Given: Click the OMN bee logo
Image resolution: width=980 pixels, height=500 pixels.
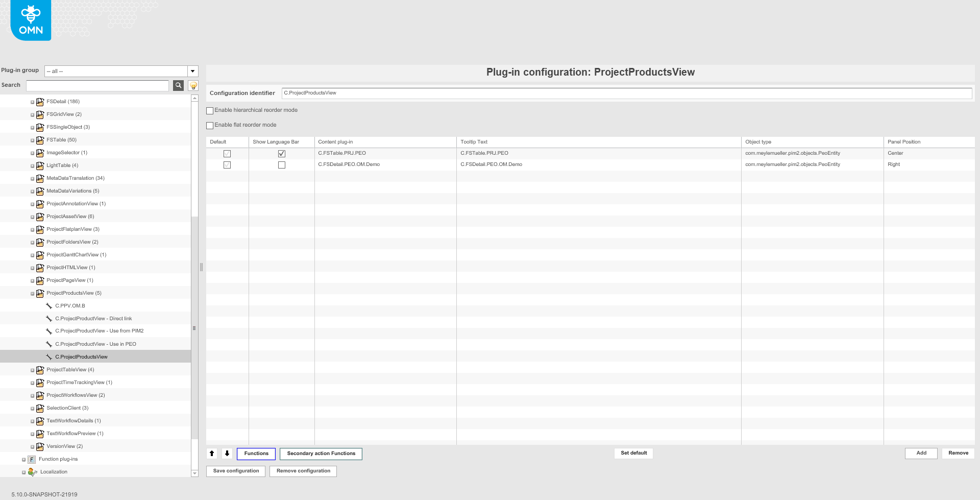Looking at the screenshot, I should pyautogui.click(x=30, y=18).
